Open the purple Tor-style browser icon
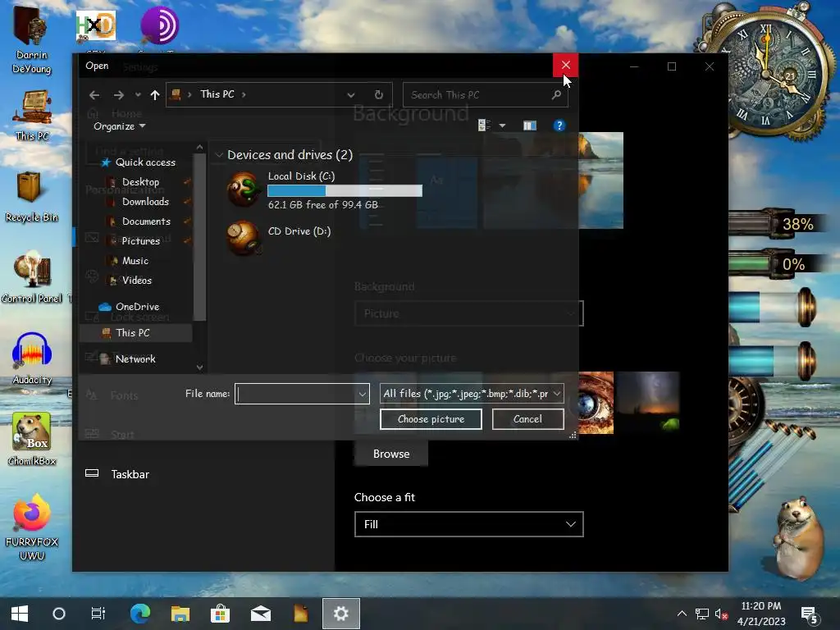 point(159,25)
